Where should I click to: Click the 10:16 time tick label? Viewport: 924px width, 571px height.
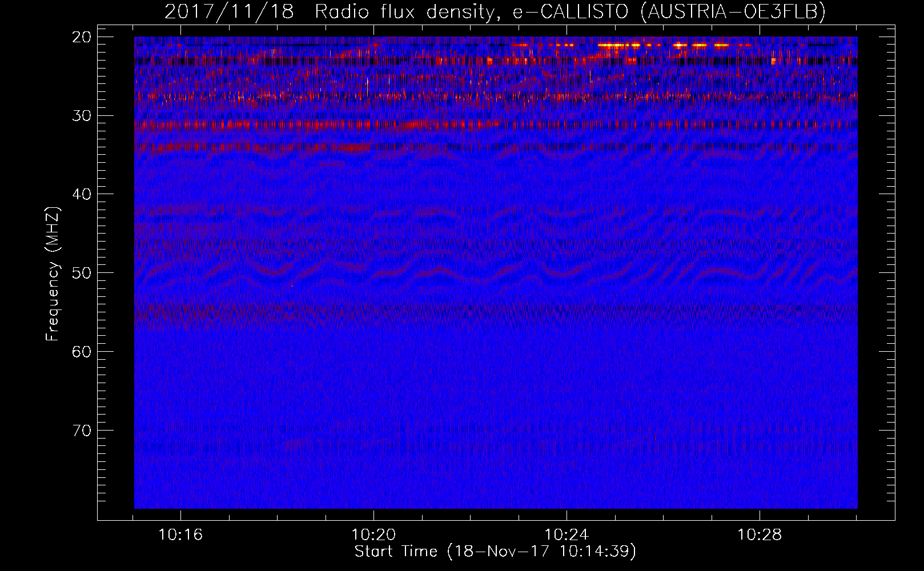[x=180, y=535]
